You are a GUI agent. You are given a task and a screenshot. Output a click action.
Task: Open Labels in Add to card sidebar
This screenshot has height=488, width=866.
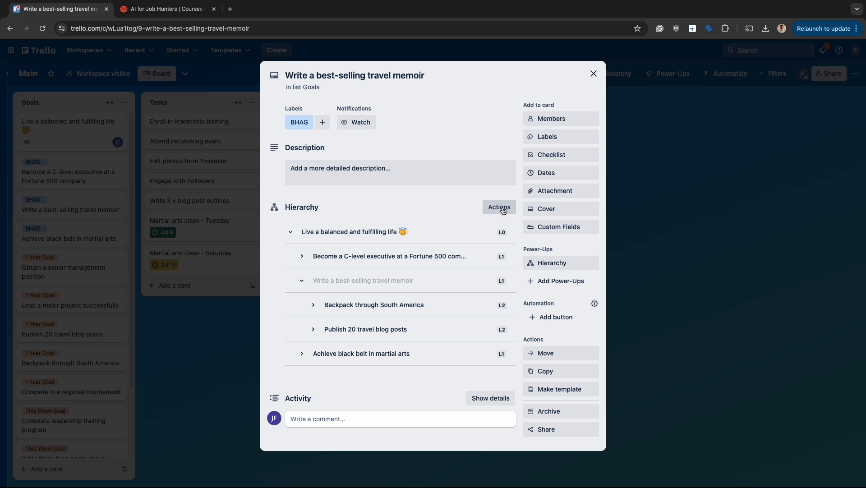(x=561, y=136)
